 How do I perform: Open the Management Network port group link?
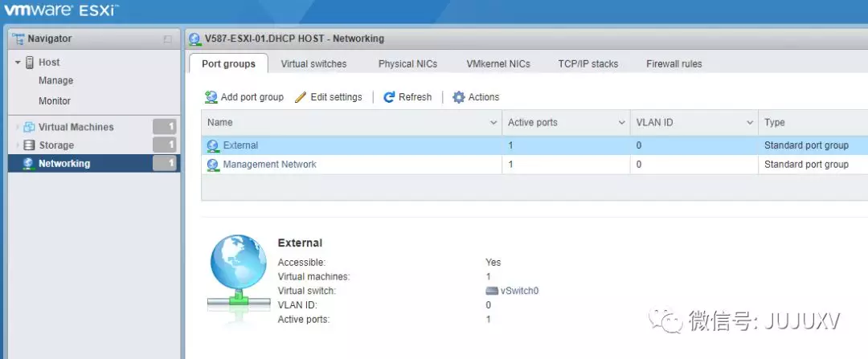pos(269,164)
